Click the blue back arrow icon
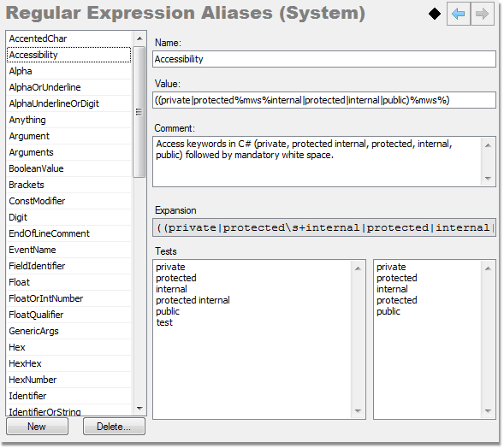 (x=458, y=14)
